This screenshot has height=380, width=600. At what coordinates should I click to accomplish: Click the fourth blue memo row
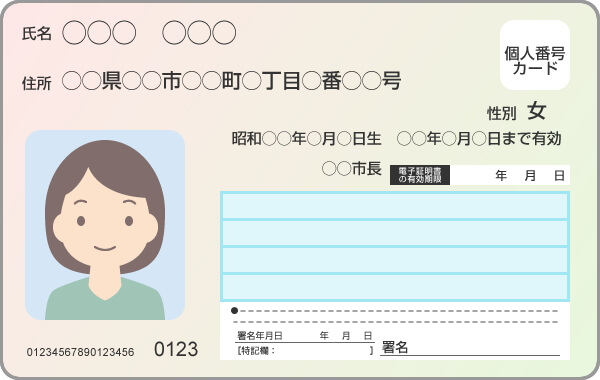[395, 287]
